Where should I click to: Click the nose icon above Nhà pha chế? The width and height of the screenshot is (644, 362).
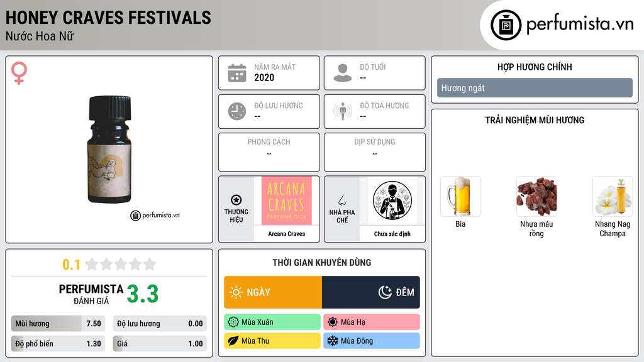(x=341, y=200)
